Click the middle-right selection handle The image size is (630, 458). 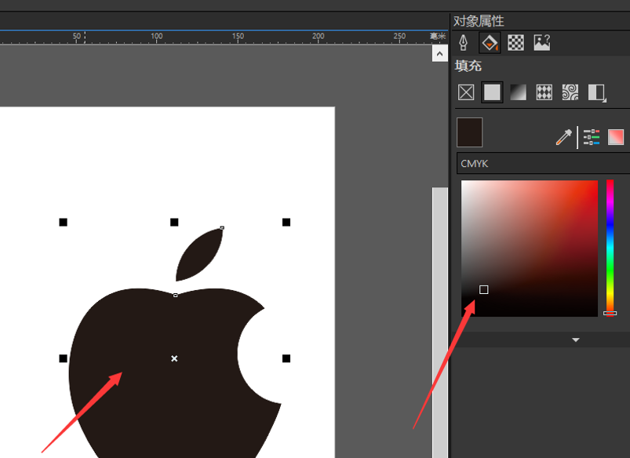(x=286, y=358)
